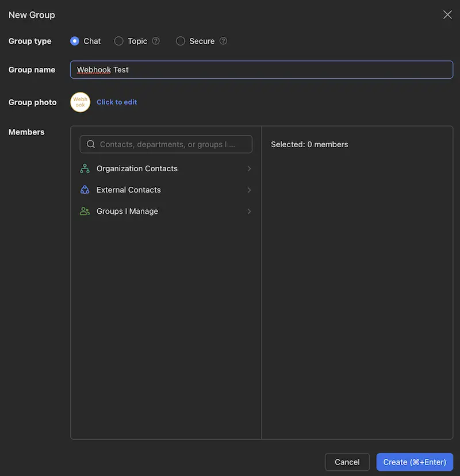
Task: Select the Chat group type radio button
Action: click(75, 41)
